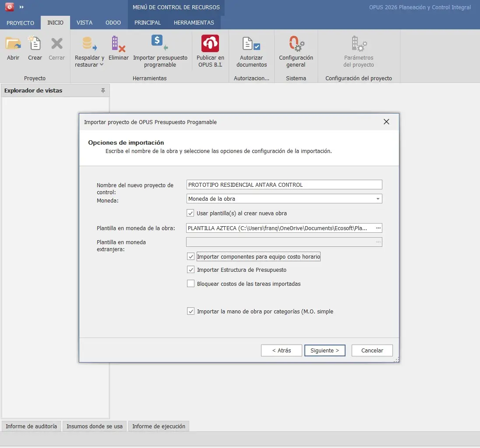Open the HERRAMIENTAS ribbon tab
The width and height of the screenshot is (480, 448).
click(x=194, y=23)
